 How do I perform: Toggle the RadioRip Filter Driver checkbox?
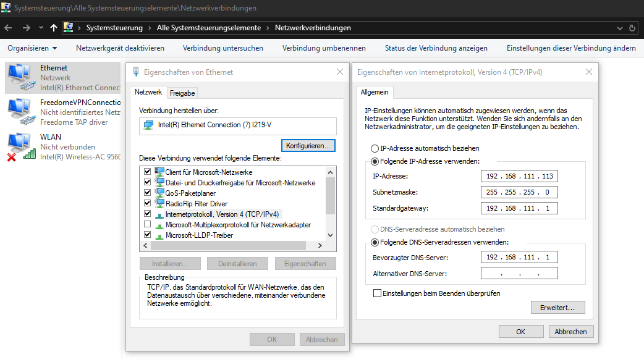[148, 203]
